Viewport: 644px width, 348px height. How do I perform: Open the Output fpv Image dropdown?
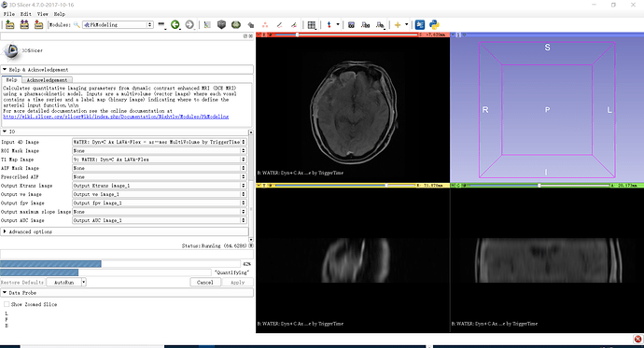point(159,203)
